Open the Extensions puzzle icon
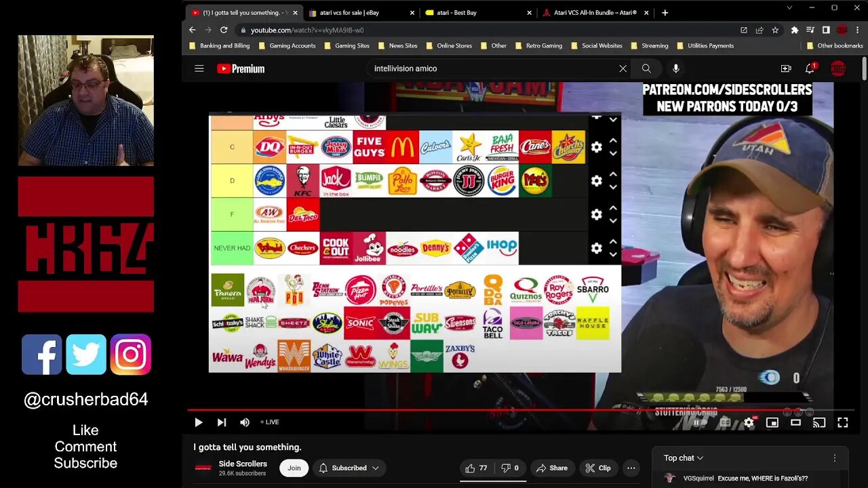 tap(795, 30)
